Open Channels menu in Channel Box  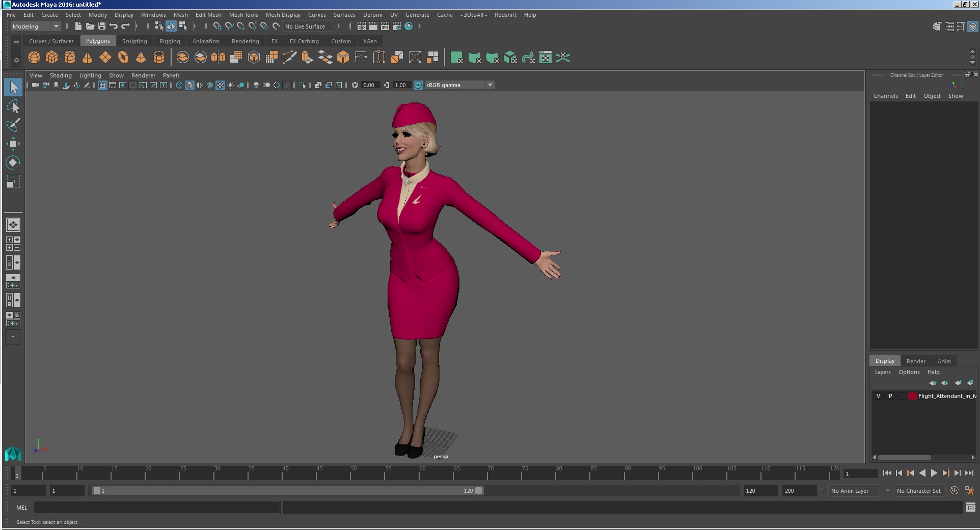[x=885, y=96]
